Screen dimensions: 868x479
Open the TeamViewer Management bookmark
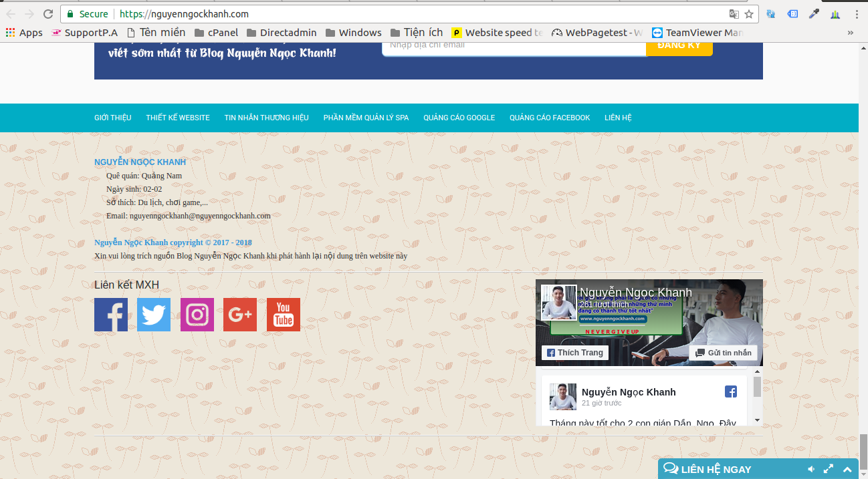coord(697,33)
